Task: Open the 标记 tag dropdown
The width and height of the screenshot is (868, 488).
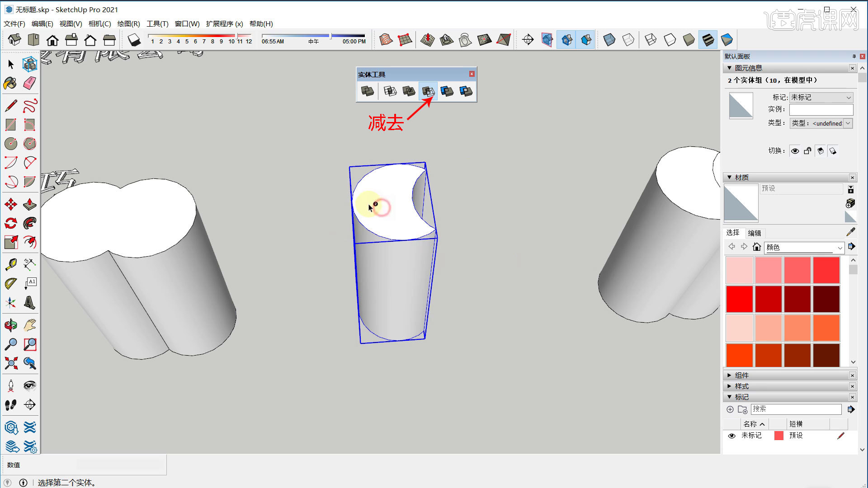Action: pyautogui.click(x=821, y=98)
